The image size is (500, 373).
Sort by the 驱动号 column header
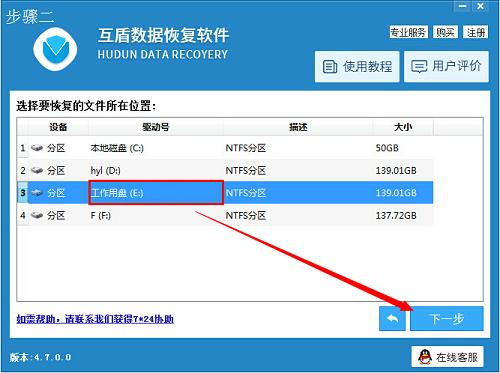tap(156, 127)
